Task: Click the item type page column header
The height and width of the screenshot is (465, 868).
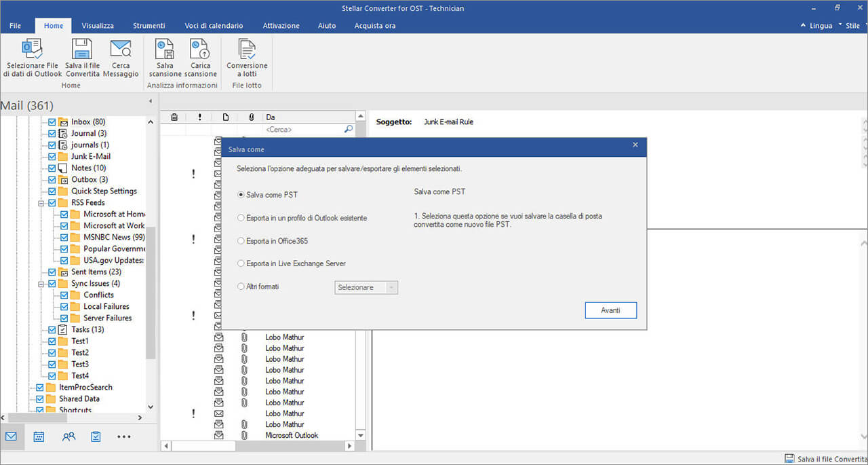Action: [226, 117]
